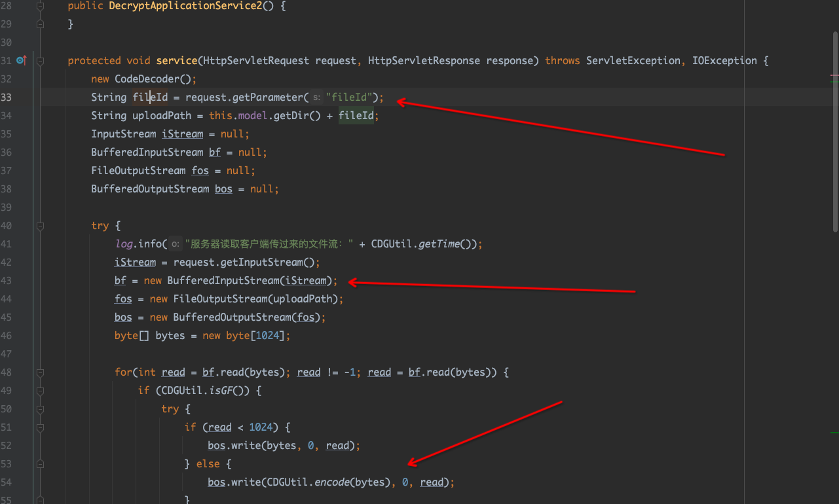Click 'CodeDecoder' on line 32
The width and height of the screenshot is (839, 504).
147,79
